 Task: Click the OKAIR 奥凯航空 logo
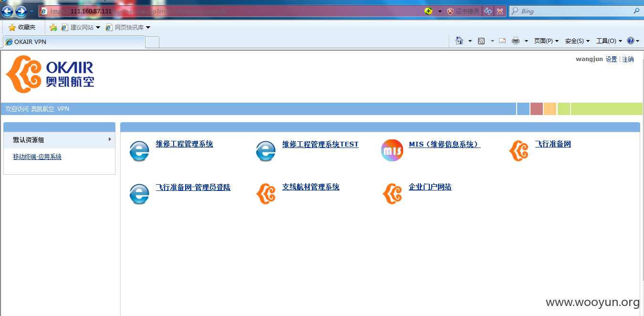[x=50, y=74]
